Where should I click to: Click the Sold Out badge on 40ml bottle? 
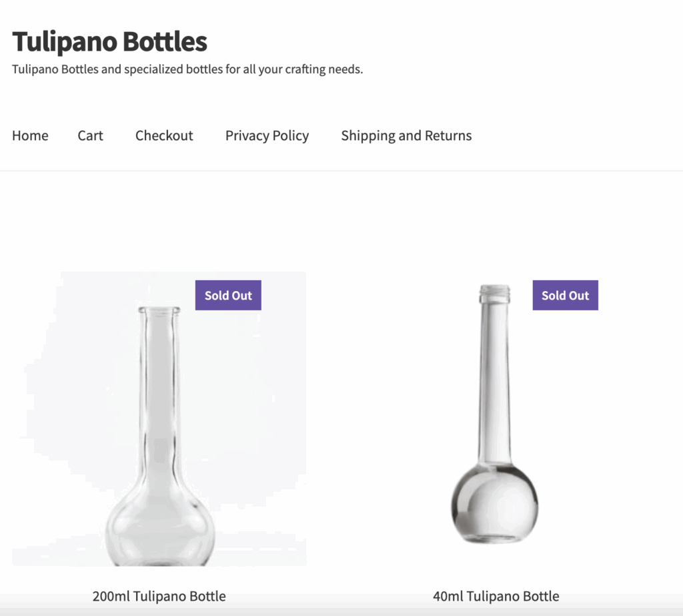pos(565,296)
